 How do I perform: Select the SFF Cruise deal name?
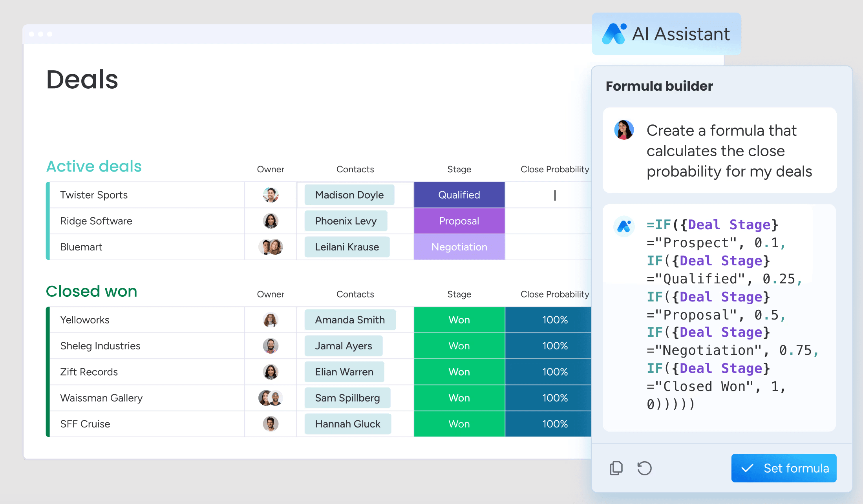(x=85, y=424)
